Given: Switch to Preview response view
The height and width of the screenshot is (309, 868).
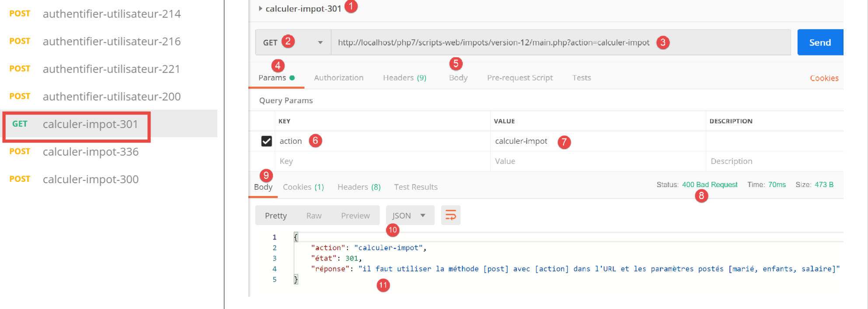Looking at the screenshot, I should [355, 216].
